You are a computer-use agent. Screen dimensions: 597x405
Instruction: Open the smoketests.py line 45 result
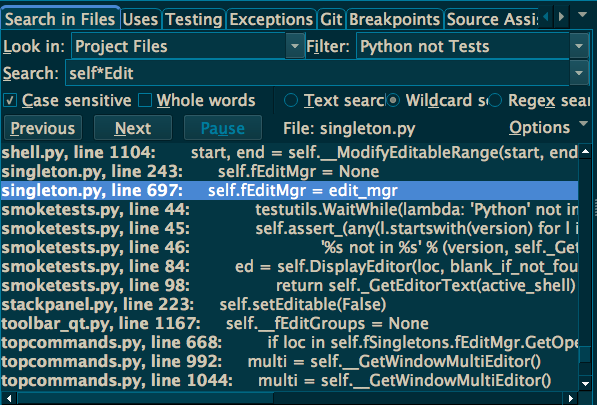click(289, 229)
